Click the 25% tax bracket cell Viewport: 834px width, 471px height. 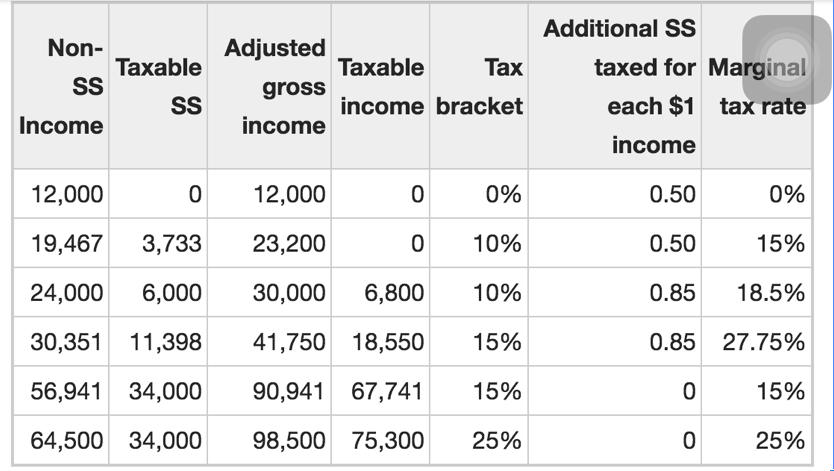(479, 440)
